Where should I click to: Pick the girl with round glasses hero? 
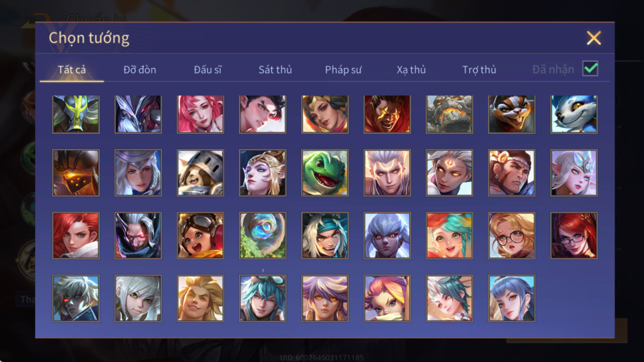[511, 235]
